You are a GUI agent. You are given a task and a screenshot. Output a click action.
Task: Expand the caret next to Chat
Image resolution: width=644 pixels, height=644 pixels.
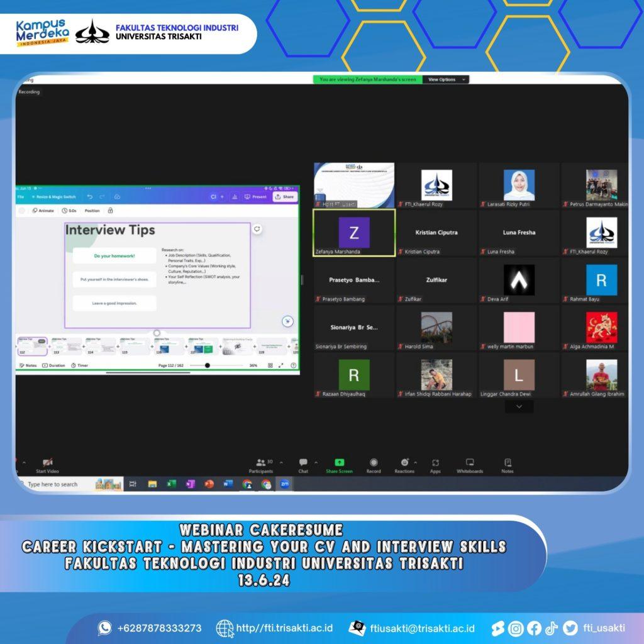(316, 462)
